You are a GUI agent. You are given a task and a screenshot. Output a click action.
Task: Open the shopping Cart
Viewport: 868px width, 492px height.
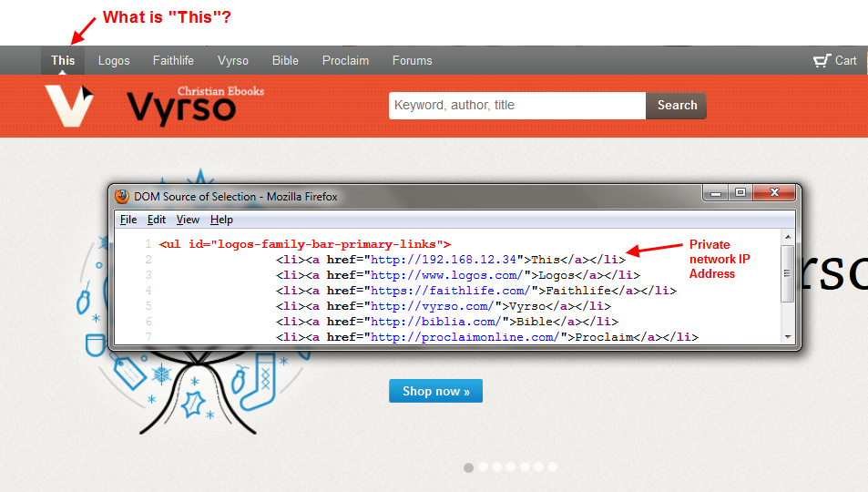coord(835,60)
